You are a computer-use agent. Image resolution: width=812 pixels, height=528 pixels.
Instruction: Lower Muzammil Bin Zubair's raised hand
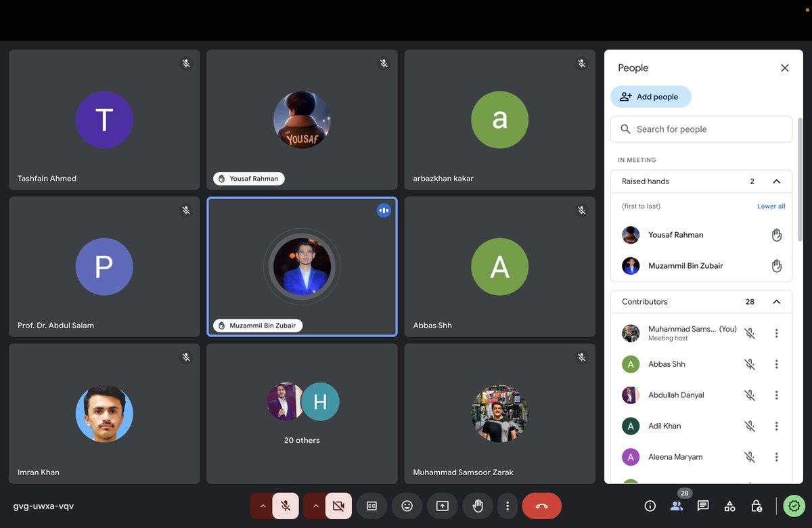[x=777, y=266]
